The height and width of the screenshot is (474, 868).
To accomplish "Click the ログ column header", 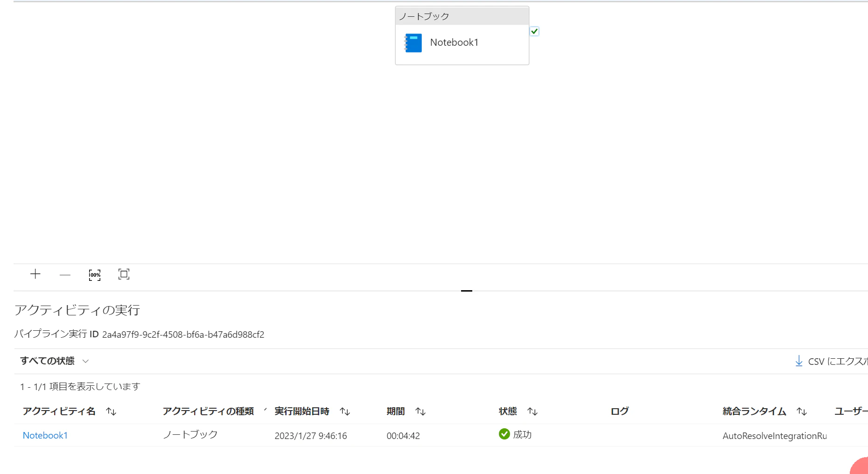I will (620, 411).
